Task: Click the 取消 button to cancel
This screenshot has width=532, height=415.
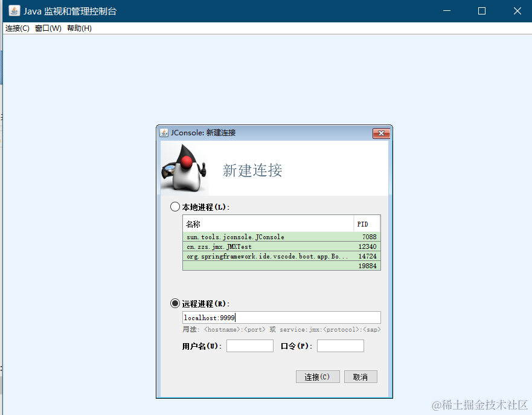Action: [361, 376]
